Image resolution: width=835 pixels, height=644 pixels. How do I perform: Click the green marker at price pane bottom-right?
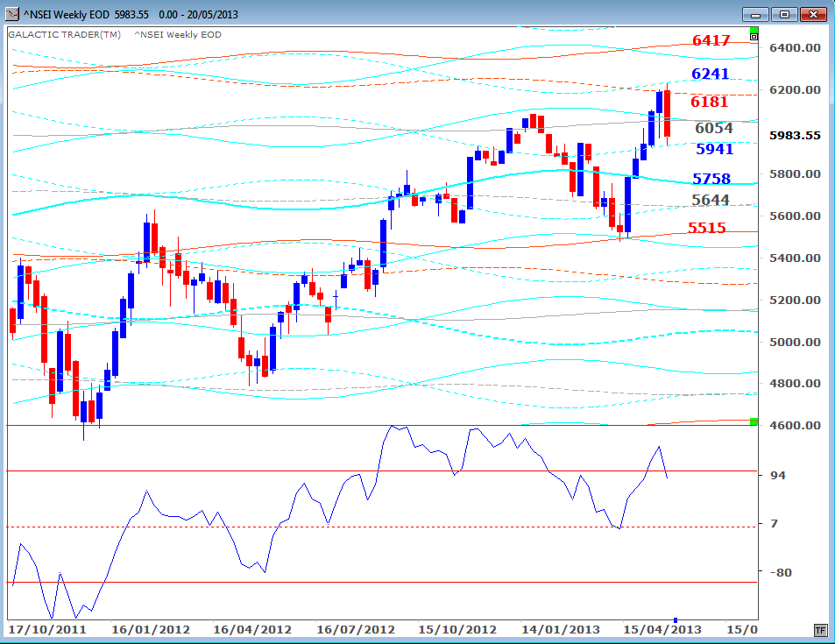[754, 421]
